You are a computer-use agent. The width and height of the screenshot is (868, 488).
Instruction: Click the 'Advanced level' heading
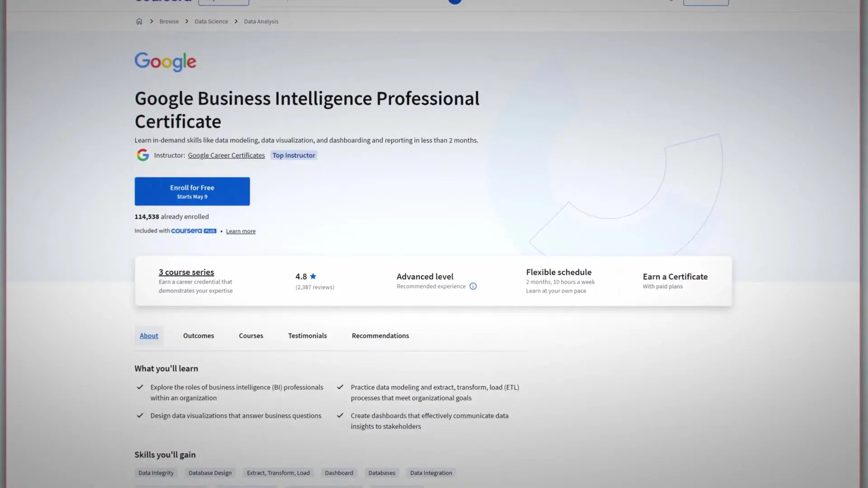coord(425,277)
